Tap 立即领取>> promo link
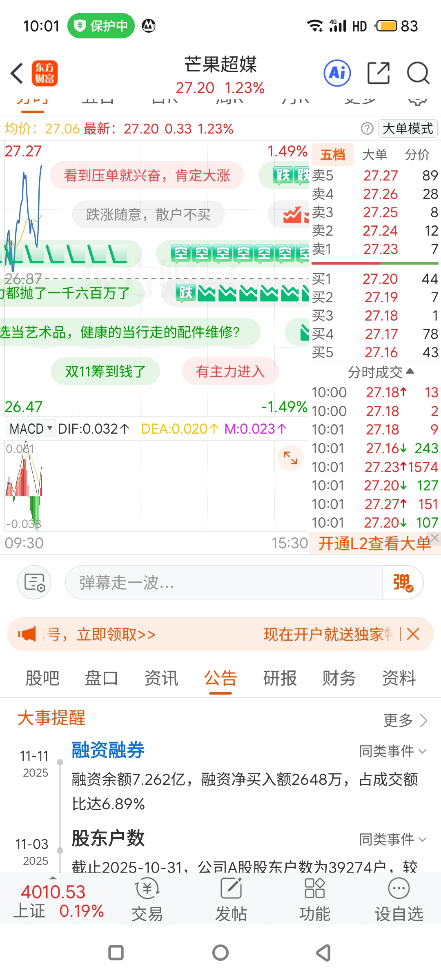441x980 pixels. click(x=116, y=634)
